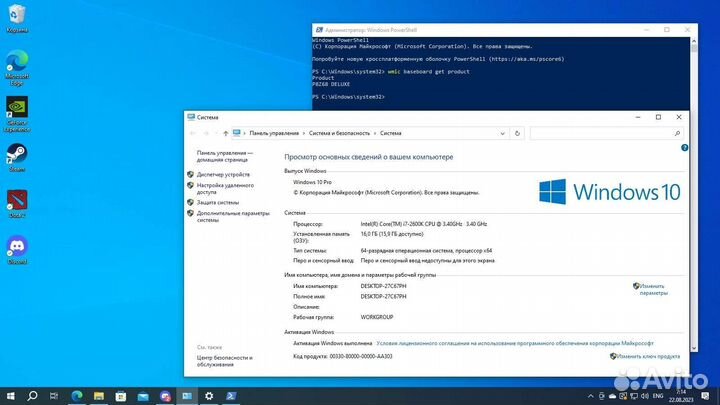This screenshot has width=720, height=405.
Task: Click Change product key link
Action: click(648, 356)
